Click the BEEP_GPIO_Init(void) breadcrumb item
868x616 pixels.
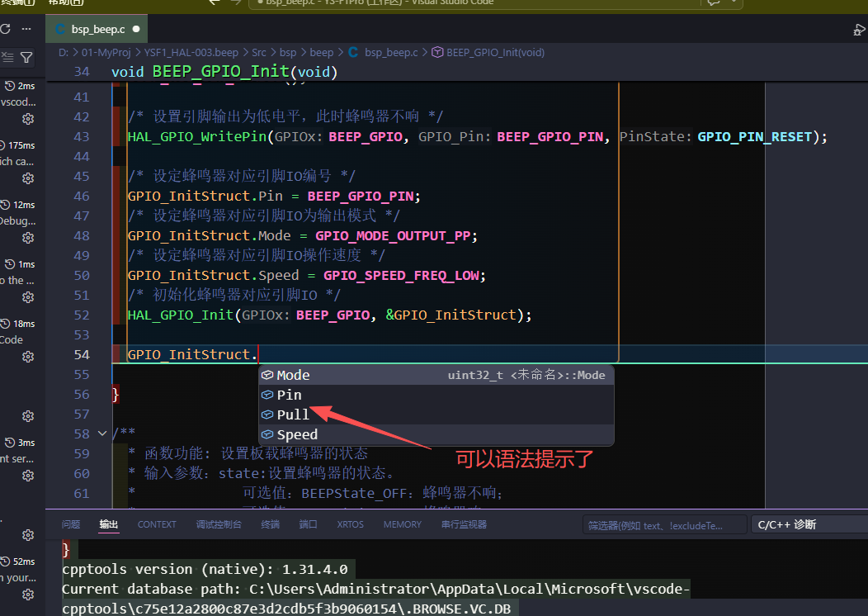click(494, 52)
